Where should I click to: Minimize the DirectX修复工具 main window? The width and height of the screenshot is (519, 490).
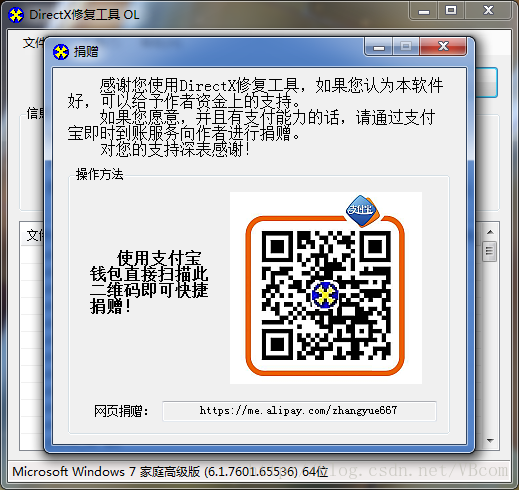coord(424,11)
